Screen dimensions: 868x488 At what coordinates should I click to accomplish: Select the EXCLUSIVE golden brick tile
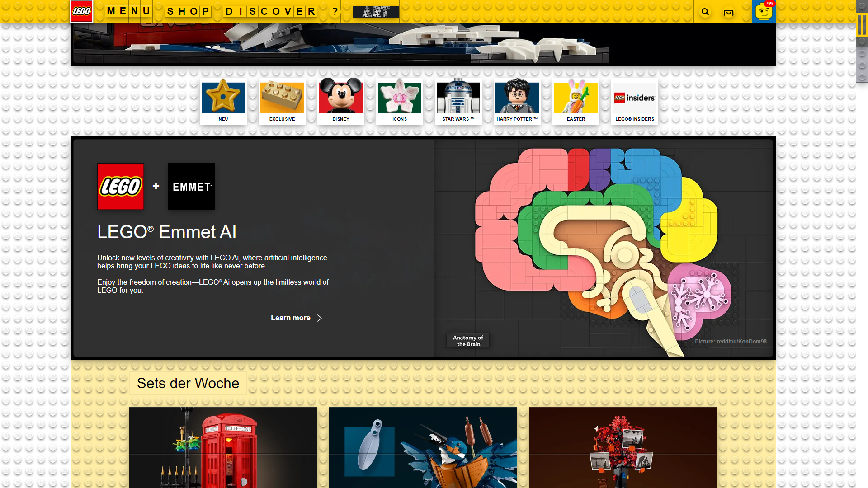point(282,101)
